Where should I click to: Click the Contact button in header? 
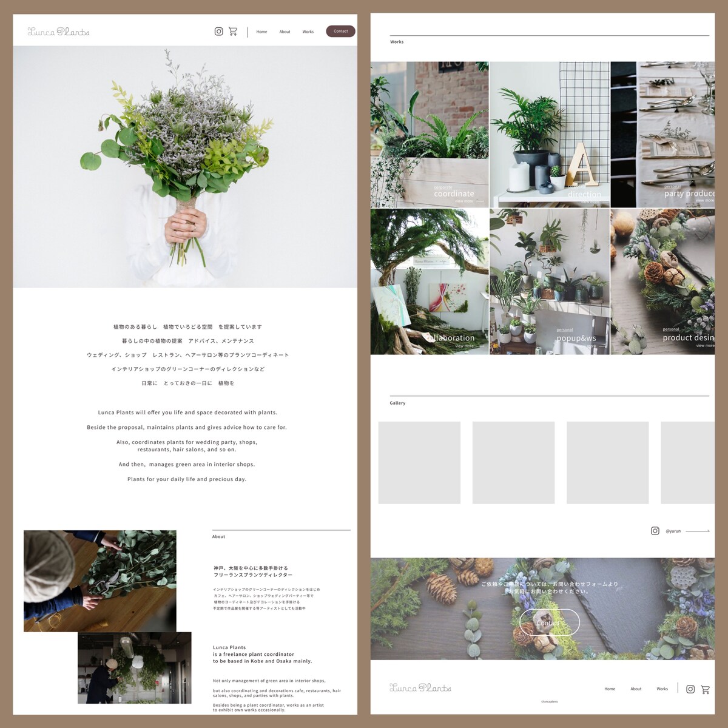point(341,31)
